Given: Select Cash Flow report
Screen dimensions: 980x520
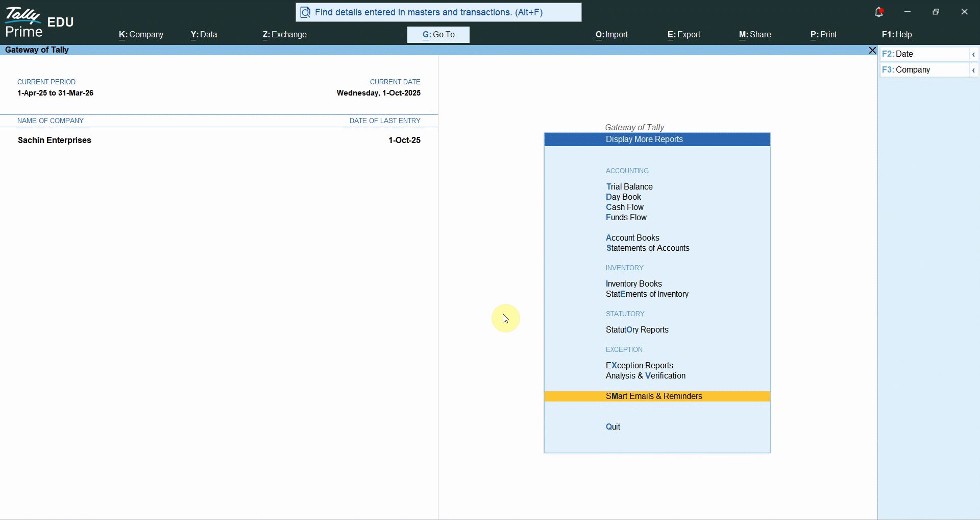Looking at the screenshot, I should pos(625,207).
